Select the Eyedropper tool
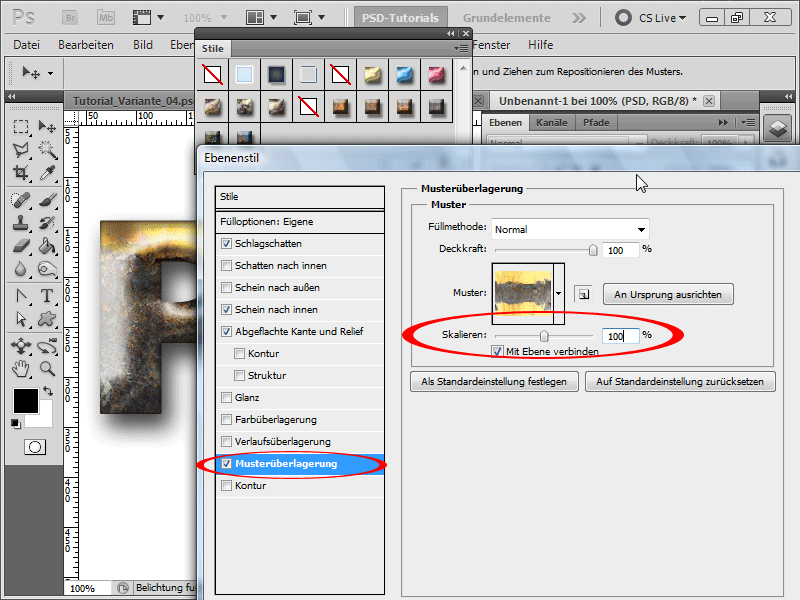Screen dimensions: 800x600 47,173
